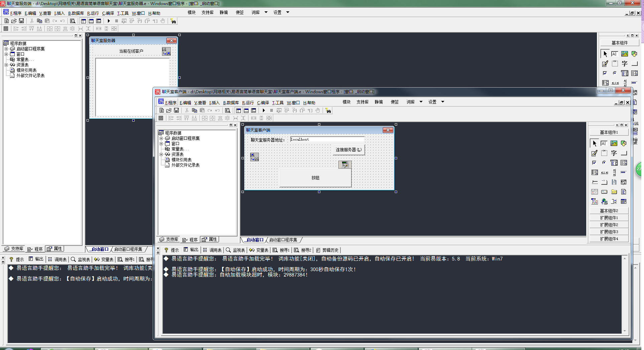Toggle left work panel in server toolbar
644x350 pixels.
pyautogui.click(x=84, y=21)
